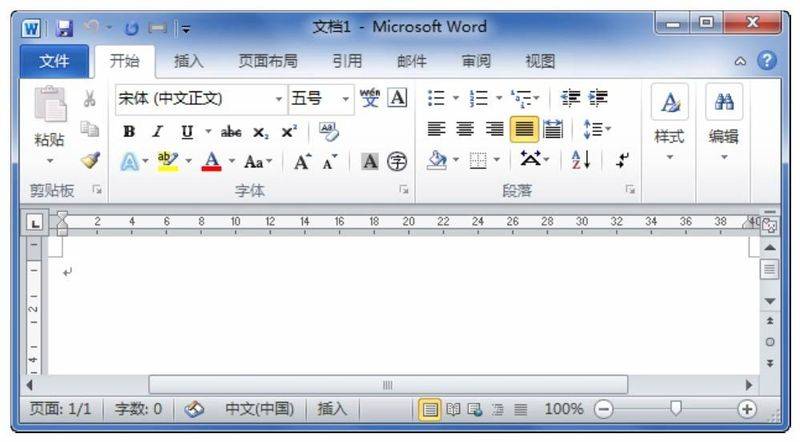Click the Borders icon

tap(478, 161)
